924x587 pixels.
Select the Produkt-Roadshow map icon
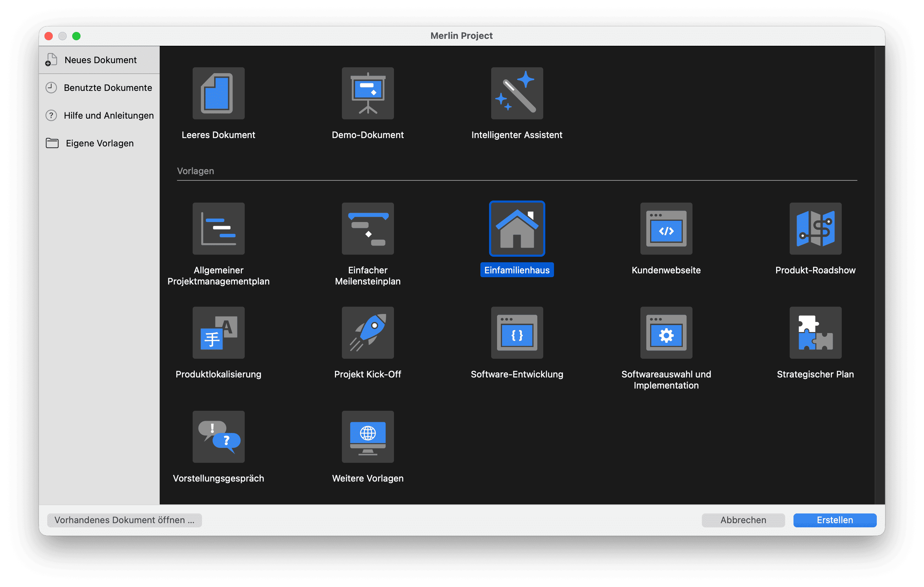tap(815, 229)
